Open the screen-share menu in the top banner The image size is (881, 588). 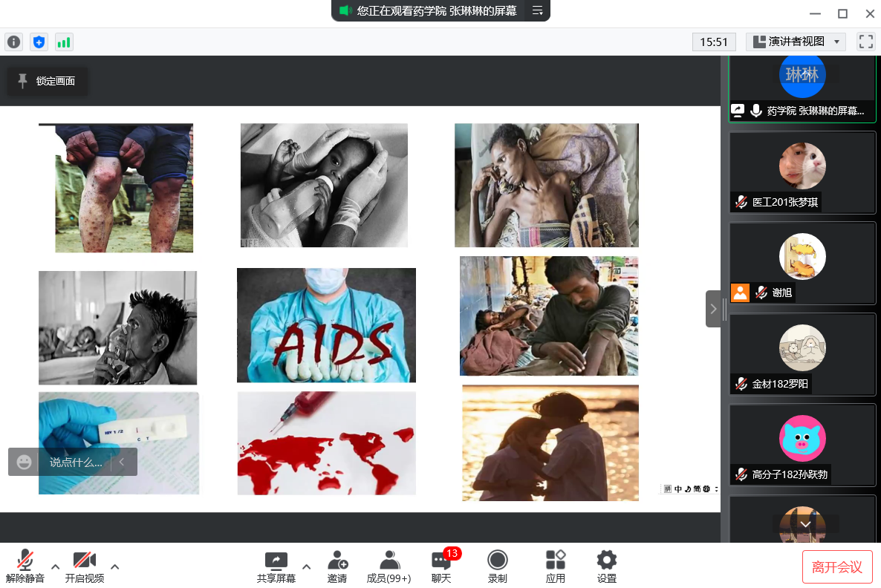(538, 10)
